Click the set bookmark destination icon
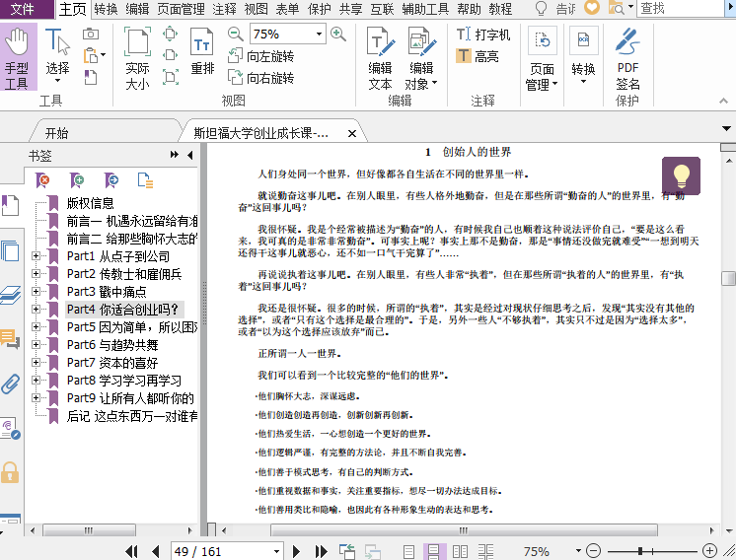The width and height of the screenshot is (736, 560). click(111, 180)
